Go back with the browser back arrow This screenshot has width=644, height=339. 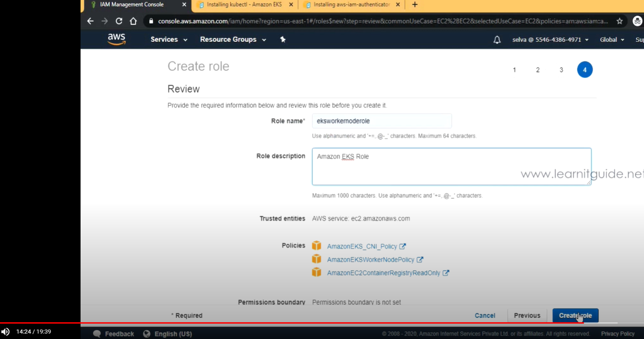[90, 21]
